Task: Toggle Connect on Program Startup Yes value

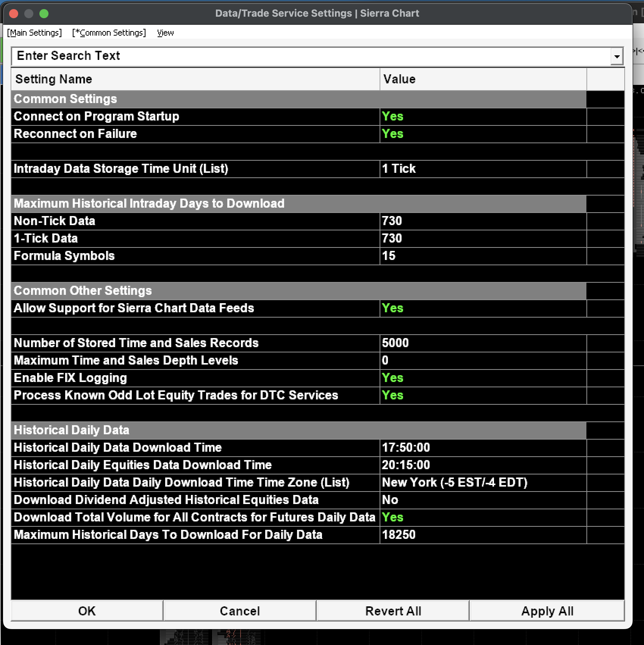Action: coord(483,117)
